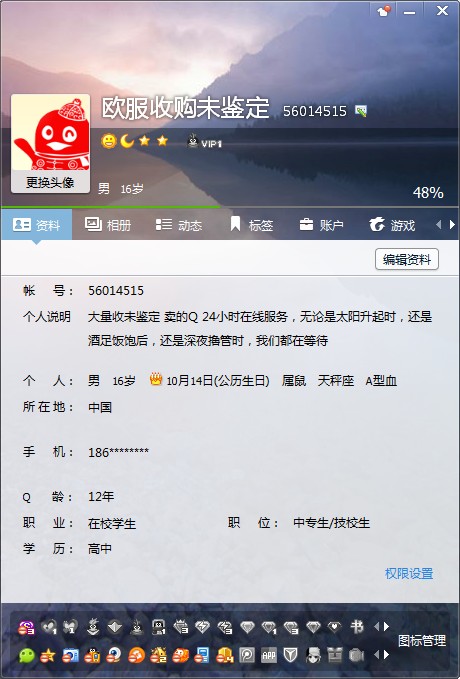Open the 游戏 games tab
This screenshot has width=460, height=679.
(392, 225)
